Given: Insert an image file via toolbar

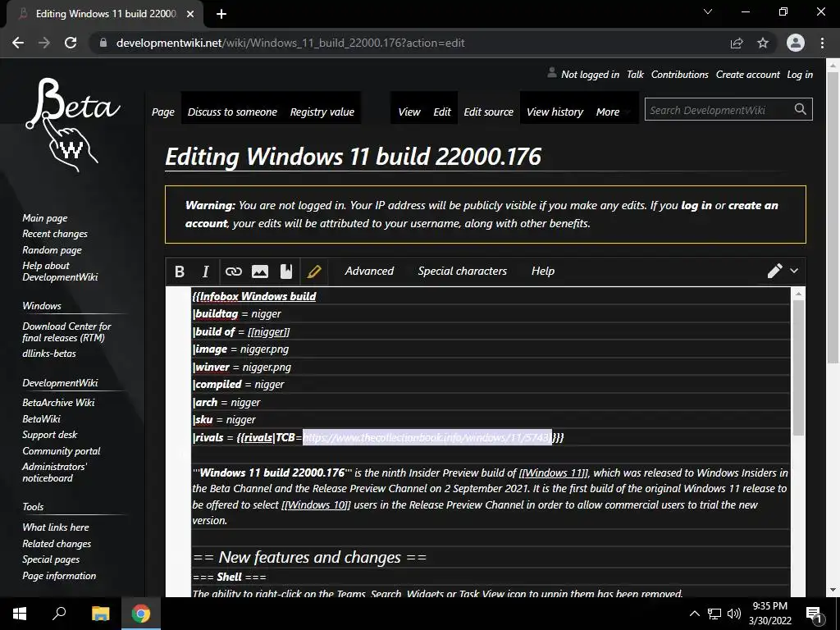Looking at the screenshot, I should pos(260,272).
